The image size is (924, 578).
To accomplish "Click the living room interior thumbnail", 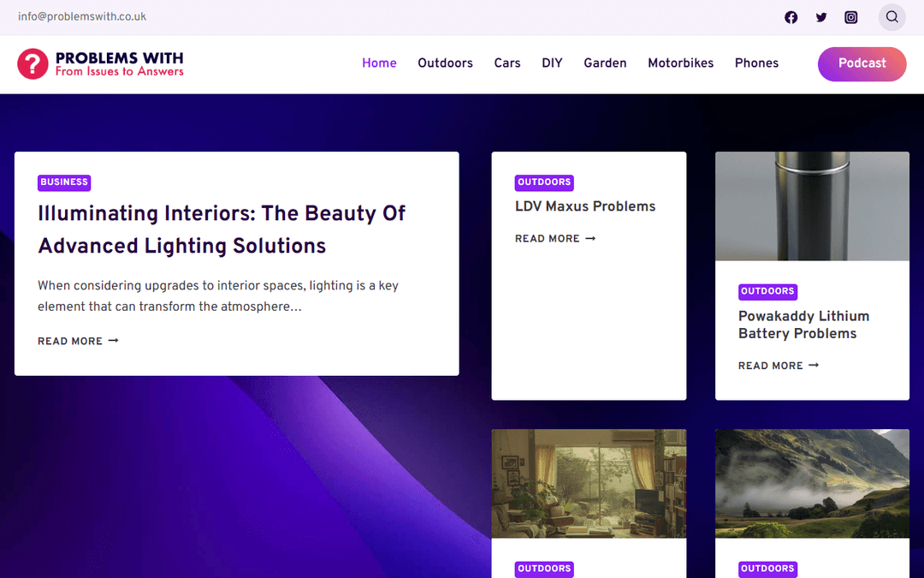I will point(589,484).
